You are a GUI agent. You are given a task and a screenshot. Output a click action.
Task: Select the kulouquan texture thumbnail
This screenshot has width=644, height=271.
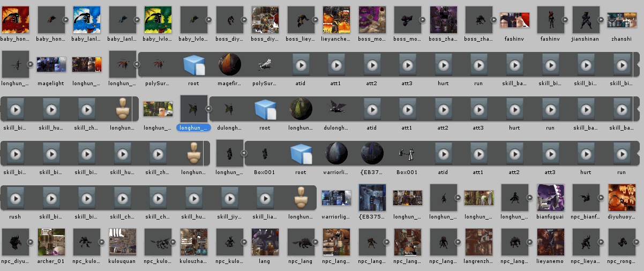(x=122, y=243)
